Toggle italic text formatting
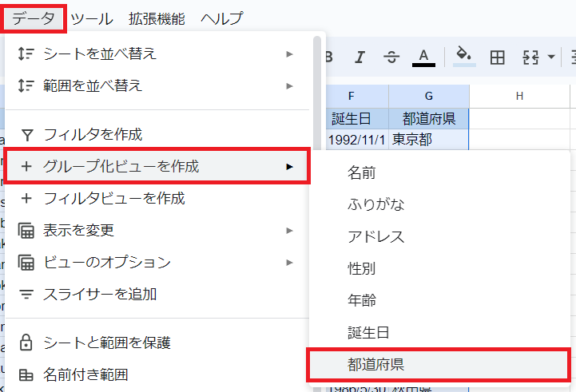Viewport: 576px width, 392px height. click(x=360, y=57)
